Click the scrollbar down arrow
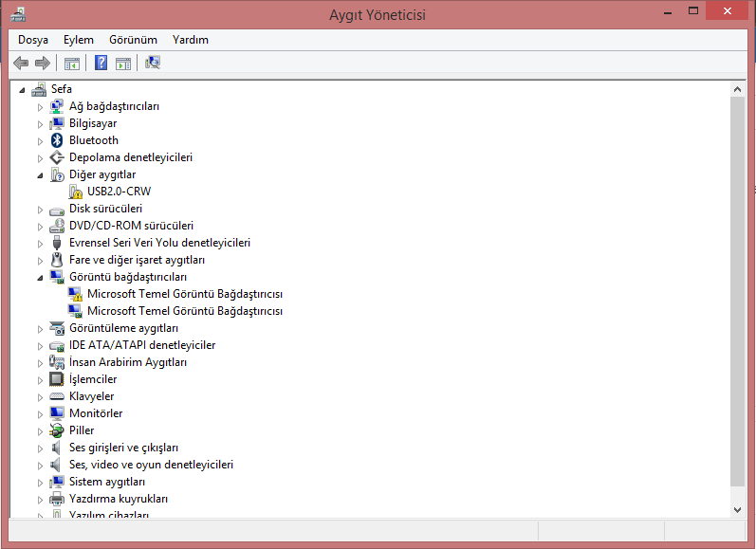This screenshot has width=756, height=549. 737,509
